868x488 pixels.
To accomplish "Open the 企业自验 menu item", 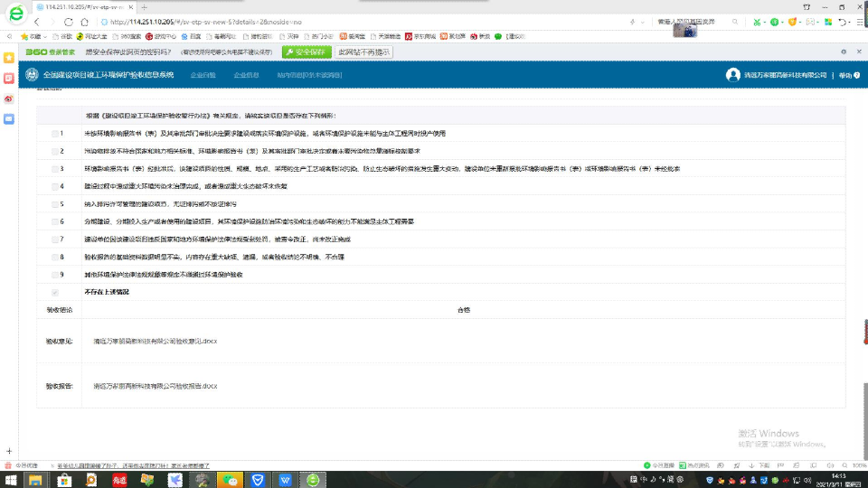I will (x=203, y=75).
